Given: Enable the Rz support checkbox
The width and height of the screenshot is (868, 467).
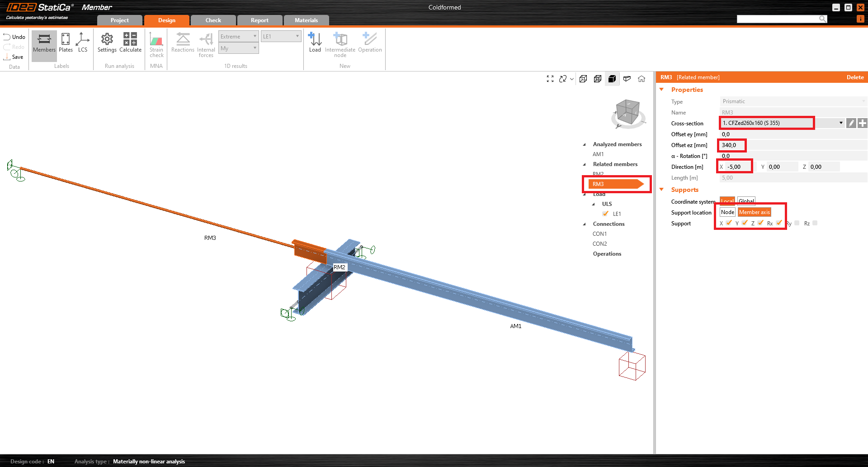Looking at the screenshot, I should point(815,223).
